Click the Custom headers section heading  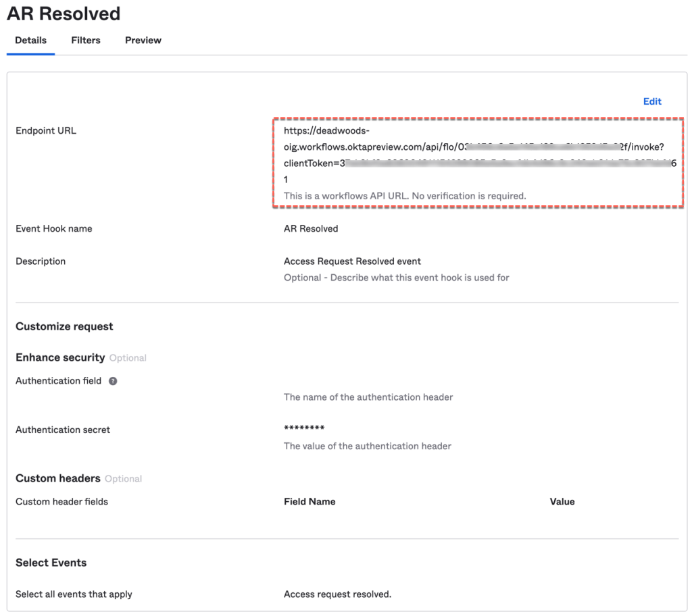coord(58,479)
